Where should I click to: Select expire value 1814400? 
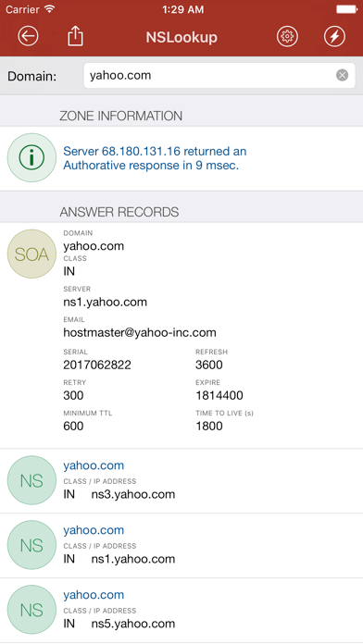pyautogui.click(x=219, y=395)
